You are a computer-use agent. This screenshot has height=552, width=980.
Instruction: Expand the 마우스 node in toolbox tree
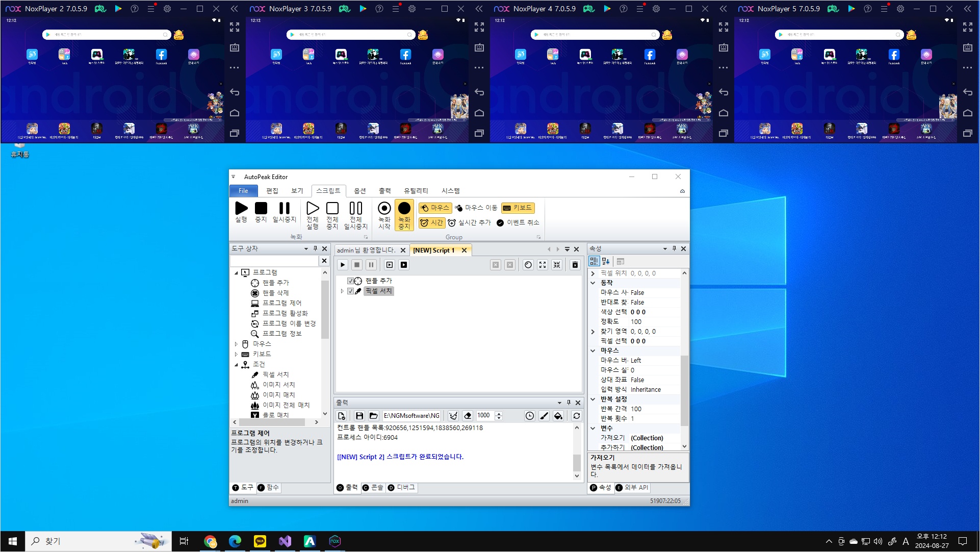click(x=236, y=344)
